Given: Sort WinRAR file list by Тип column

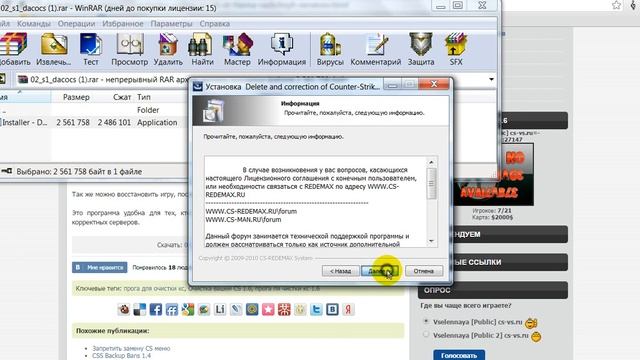Looking at the screenshot, I should pyautogui.click(x=144, y=97).
